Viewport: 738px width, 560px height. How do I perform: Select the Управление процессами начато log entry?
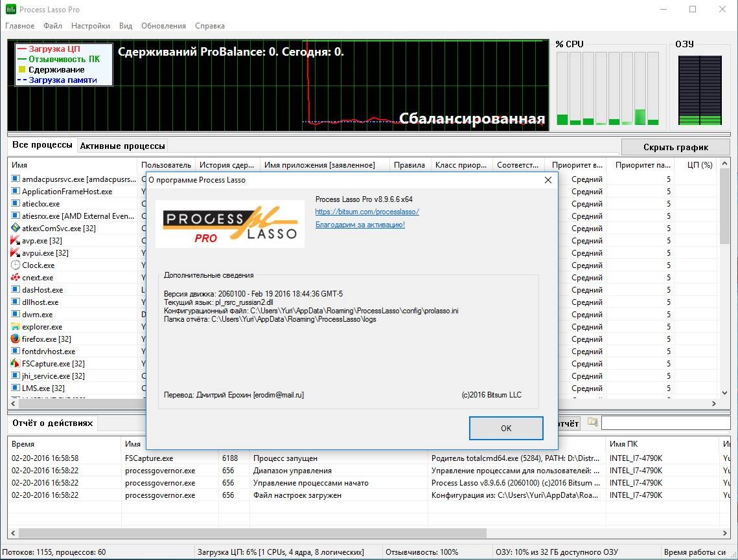(x=369, y=483)
